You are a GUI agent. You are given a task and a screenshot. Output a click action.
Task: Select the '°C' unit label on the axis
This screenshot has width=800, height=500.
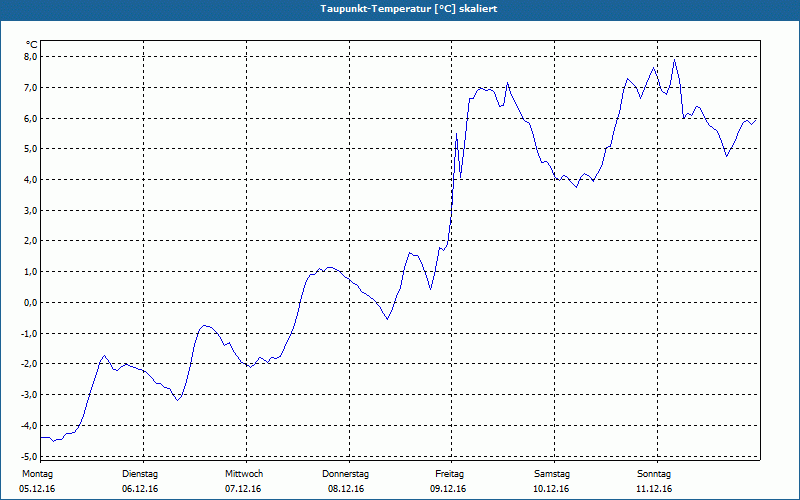(32, 45)
